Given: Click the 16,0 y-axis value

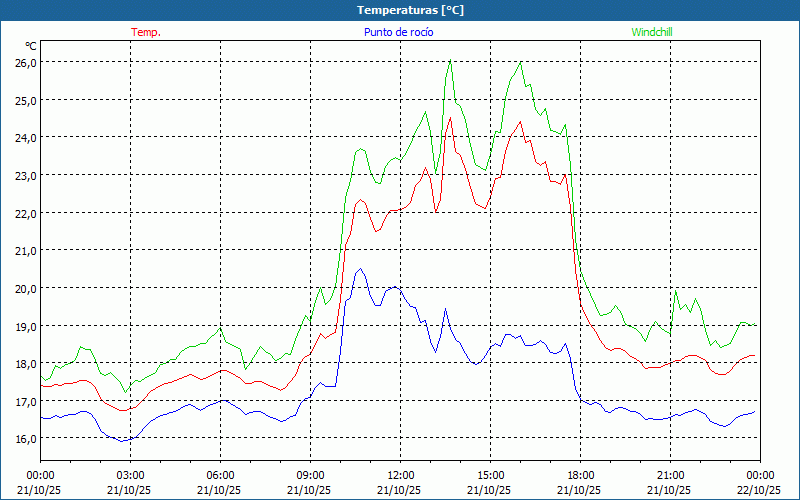Looking at the screenshot, I should coord(25,438).
